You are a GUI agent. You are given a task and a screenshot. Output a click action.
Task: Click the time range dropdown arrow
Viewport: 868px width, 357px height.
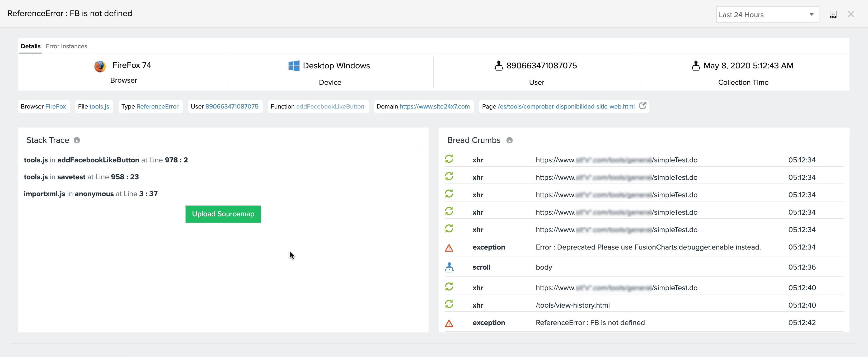(x=811, y=15)
